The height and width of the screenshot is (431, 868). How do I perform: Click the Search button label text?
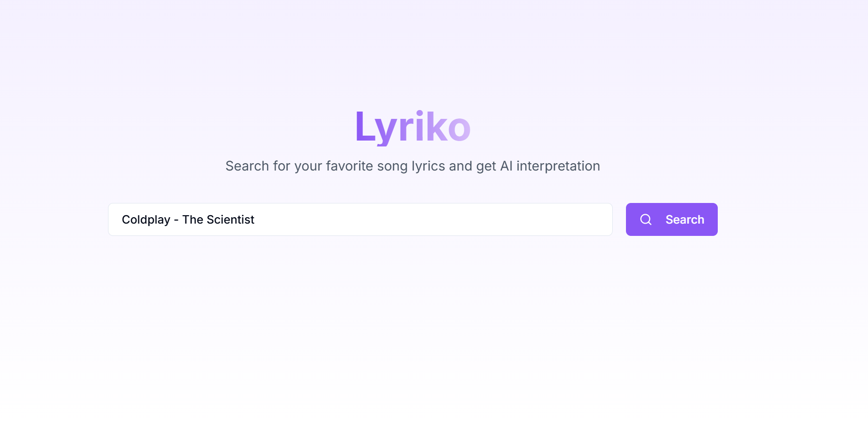(685, 219)
